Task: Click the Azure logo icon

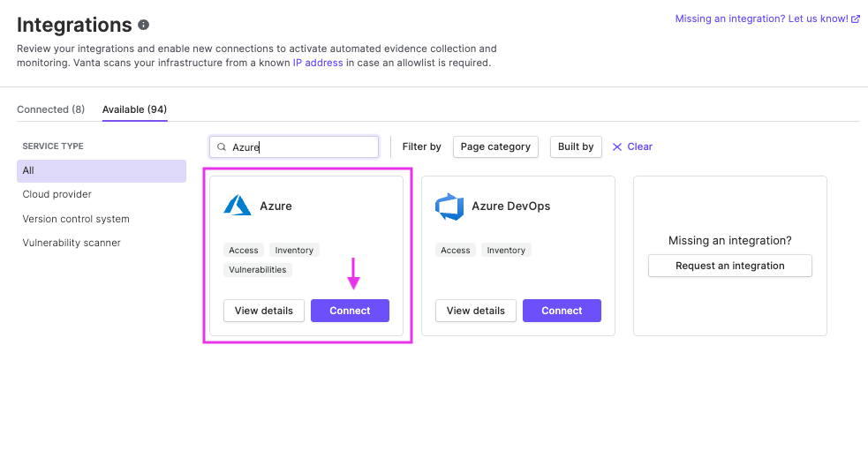Action: [238, 206]
